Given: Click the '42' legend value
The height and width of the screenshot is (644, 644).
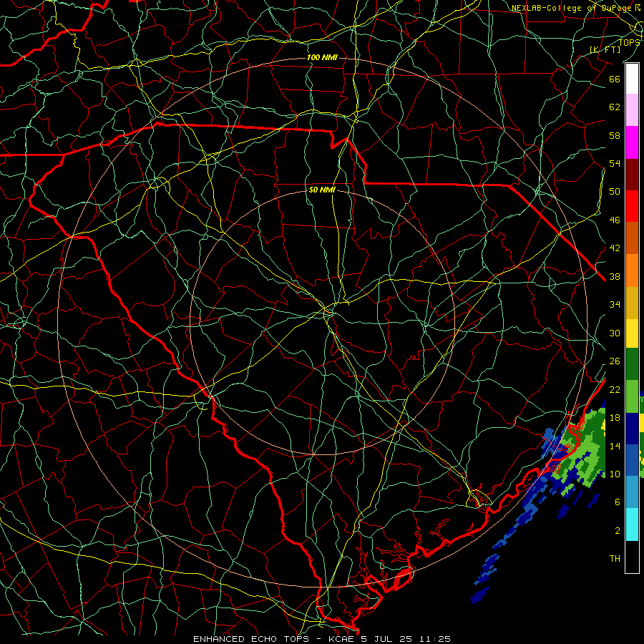Looking at the screenshot, I should coord(615,248).
